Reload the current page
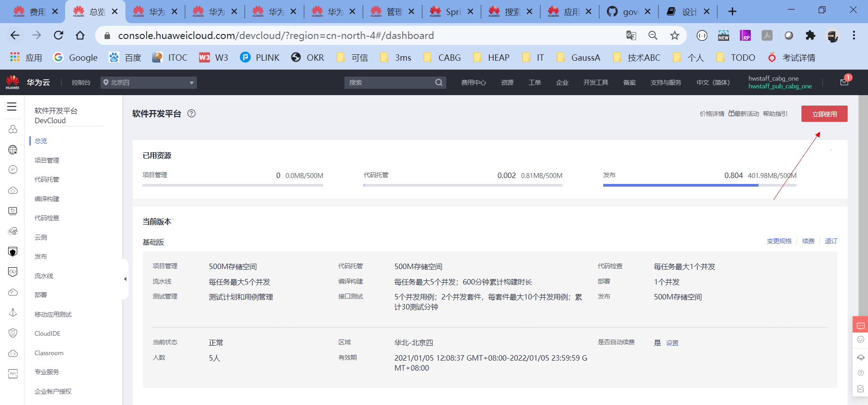Image resolution: width=868 pixels, height=405 pixels. coord(58,35)
